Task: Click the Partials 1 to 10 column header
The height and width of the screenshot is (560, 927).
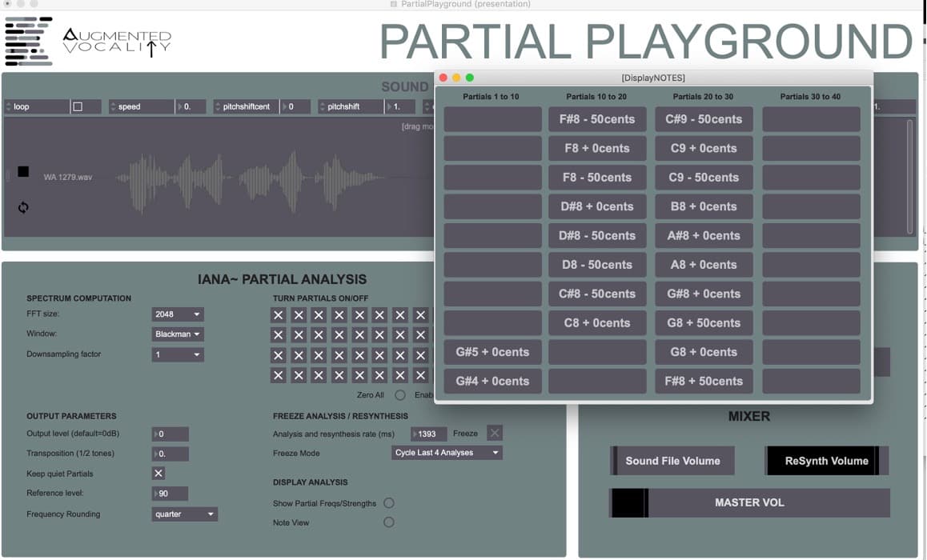Action: pyautogui.click(x=491, y=97)
